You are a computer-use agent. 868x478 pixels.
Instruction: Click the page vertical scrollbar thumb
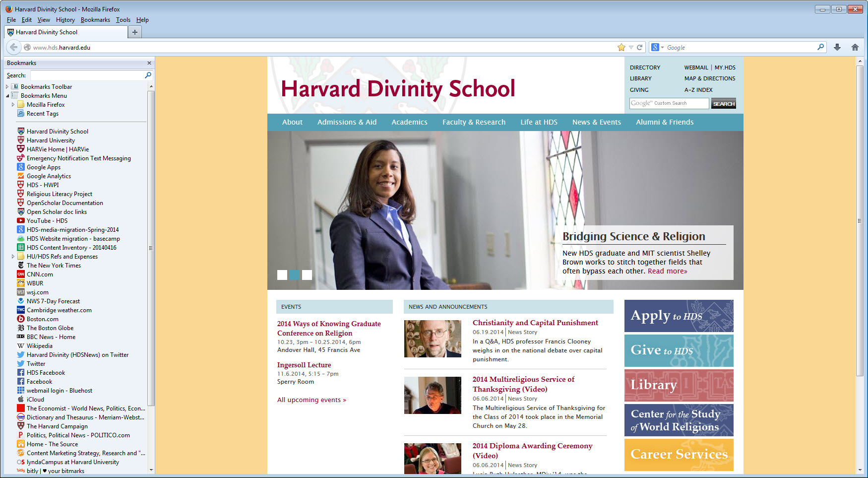pos(860,221)
